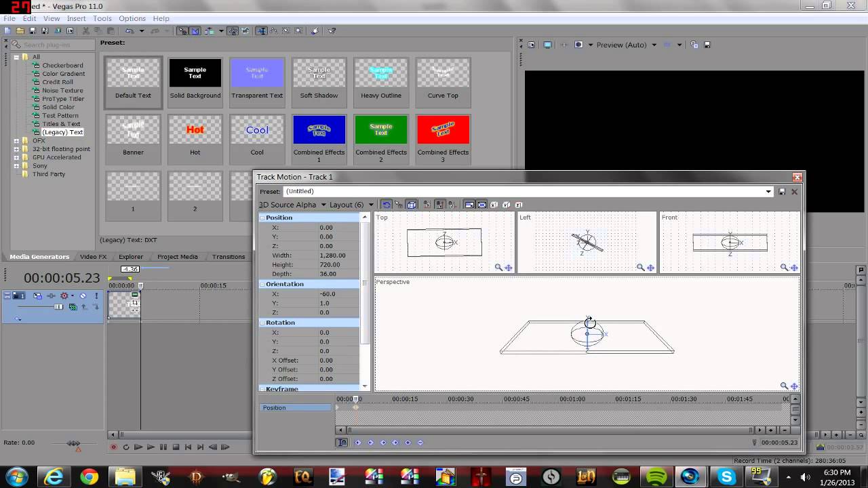Toggle Loop Playback in transport bar

click(126, 447)
